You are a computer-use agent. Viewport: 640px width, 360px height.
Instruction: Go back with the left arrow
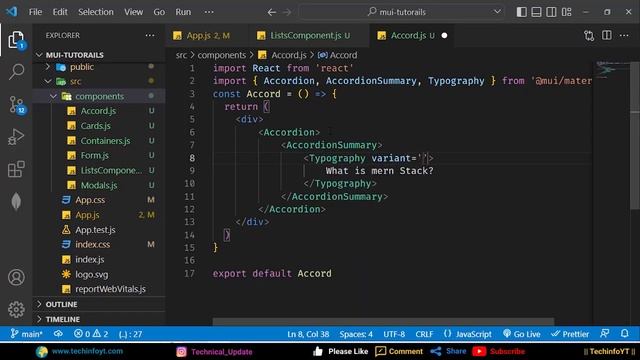point(271,12)
